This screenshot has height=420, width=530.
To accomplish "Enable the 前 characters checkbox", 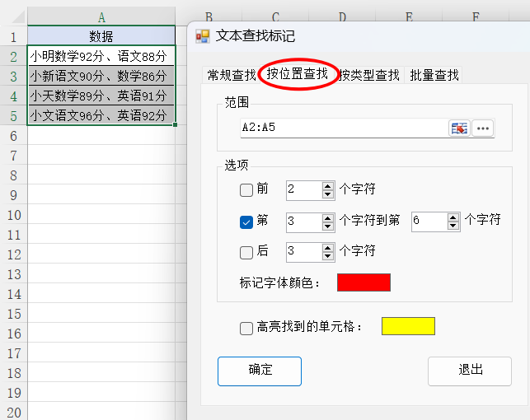I will [246, 190].
